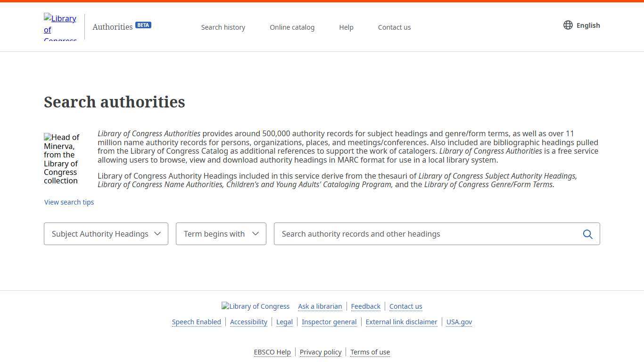Image resolution: width=644 pixels, height=362 pixels.
Task: Click the Library of Congress header logo
Action: click(60, 27)
